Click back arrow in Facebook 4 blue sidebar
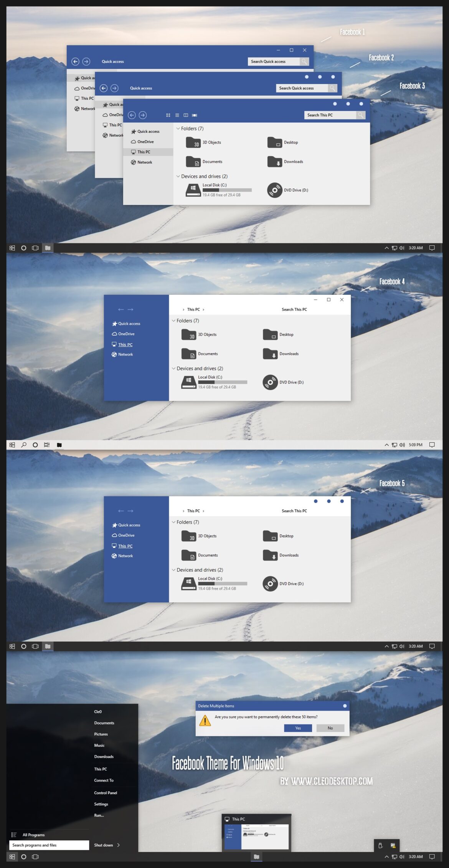 pos(121,309)
